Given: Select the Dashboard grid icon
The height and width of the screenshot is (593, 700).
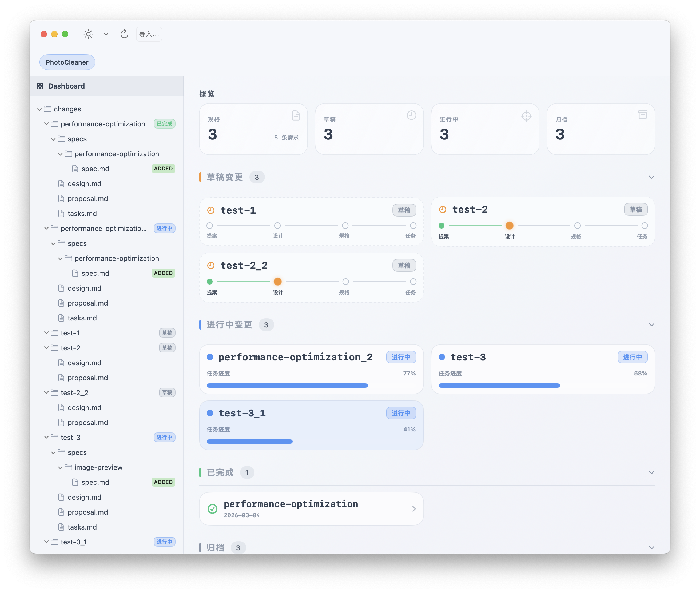Looking at the screenshot, I should [40, 86].
